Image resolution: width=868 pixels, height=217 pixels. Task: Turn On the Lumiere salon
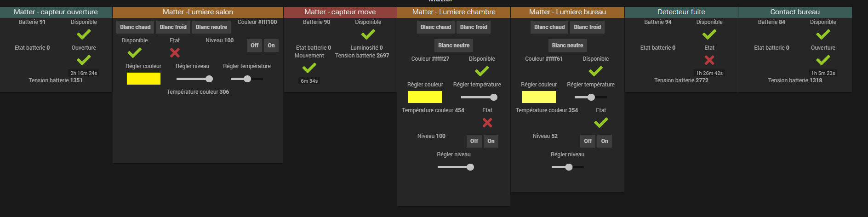click(x=271, y=46)
